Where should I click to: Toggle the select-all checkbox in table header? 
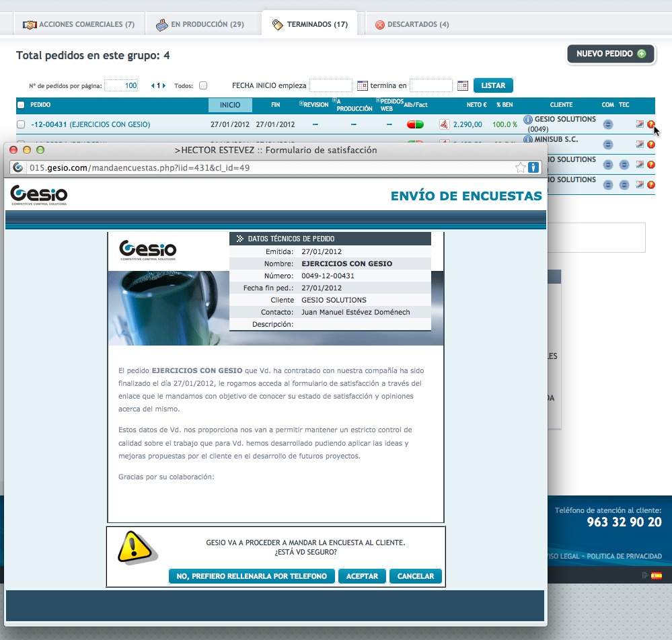pyautogui.click(x=21, y=105)
